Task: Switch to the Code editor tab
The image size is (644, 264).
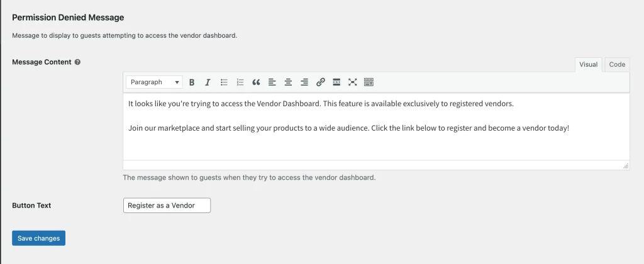Action: pyautogui.click(x=617, y=65)
